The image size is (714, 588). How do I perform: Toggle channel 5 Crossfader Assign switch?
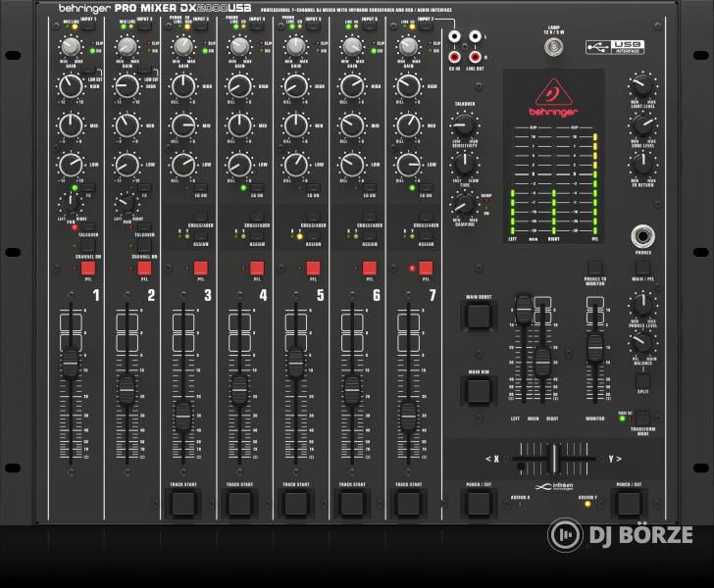(313, 236)
